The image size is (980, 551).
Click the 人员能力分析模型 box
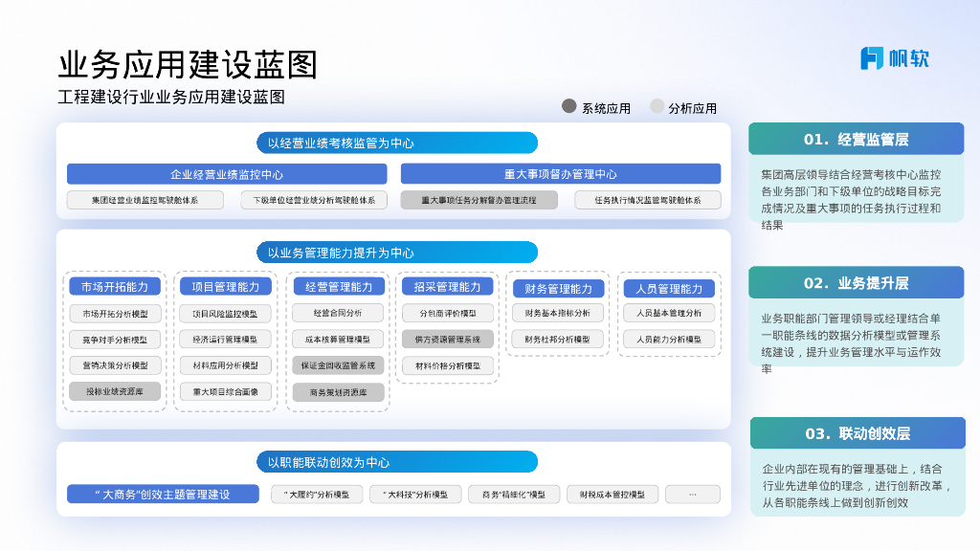coord(669,339)
